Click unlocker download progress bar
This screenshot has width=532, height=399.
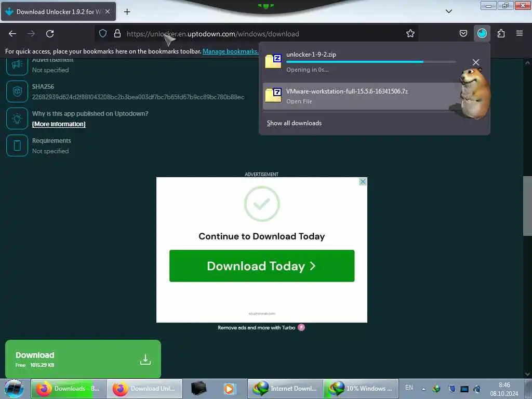tap(371, 62)
